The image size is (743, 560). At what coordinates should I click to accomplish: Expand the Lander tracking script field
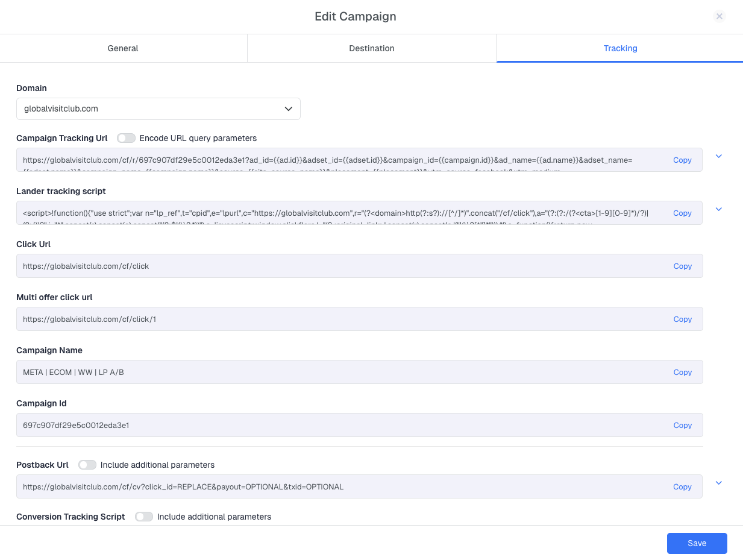718,209
